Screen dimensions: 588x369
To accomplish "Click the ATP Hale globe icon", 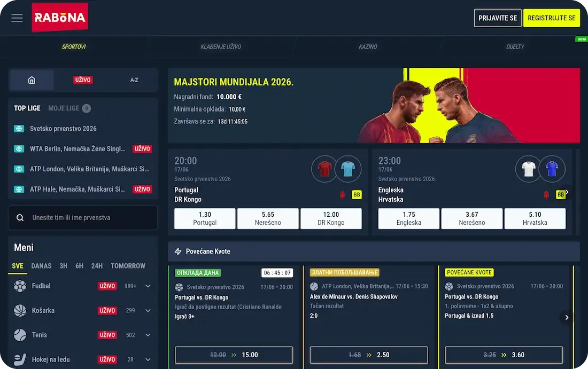I will click(19, 189).
